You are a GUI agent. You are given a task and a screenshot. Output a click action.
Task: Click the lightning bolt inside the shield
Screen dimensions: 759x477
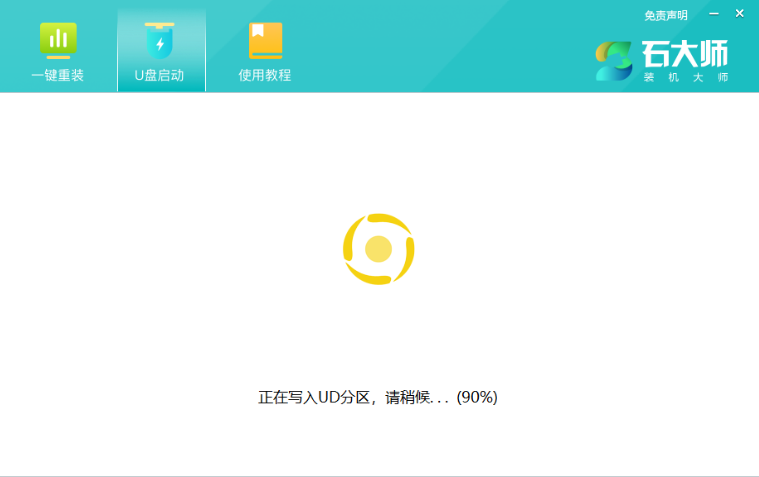[x=159, y=44]
